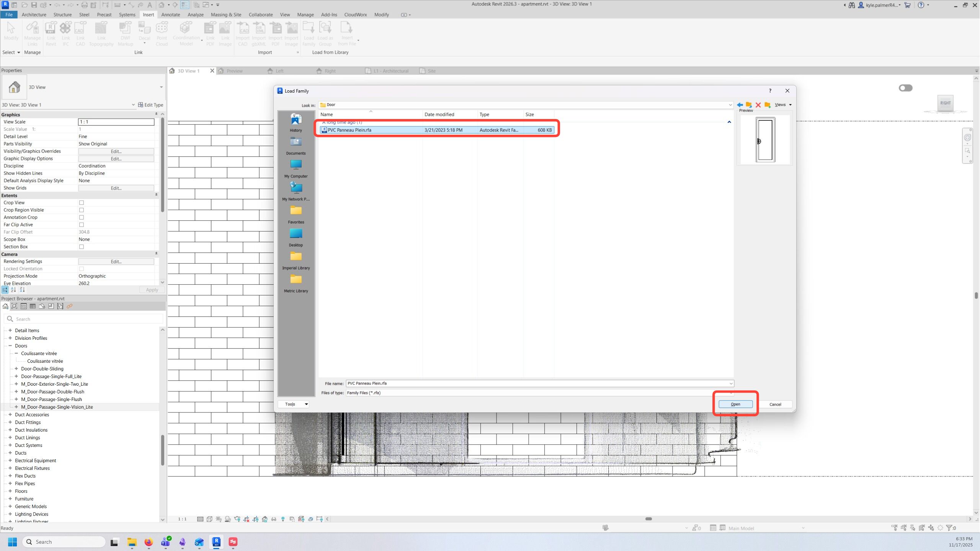Image resolution: width=980 pixels, height=551 pixels.
Task: Click Open button to load family
Action: tap(735, 404)
